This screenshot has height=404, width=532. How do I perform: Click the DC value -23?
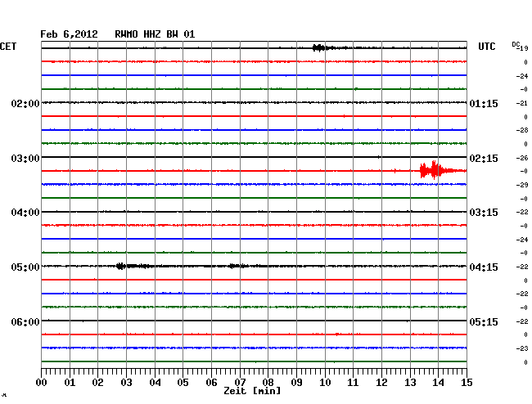522,348
